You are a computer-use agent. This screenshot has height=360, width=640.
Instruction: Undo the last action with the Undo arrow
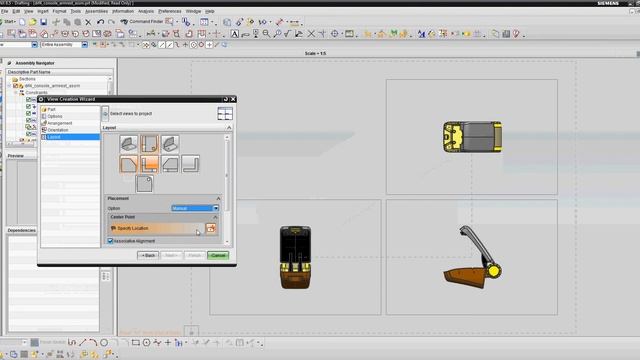pyautogui.click(x=100, y=22)
